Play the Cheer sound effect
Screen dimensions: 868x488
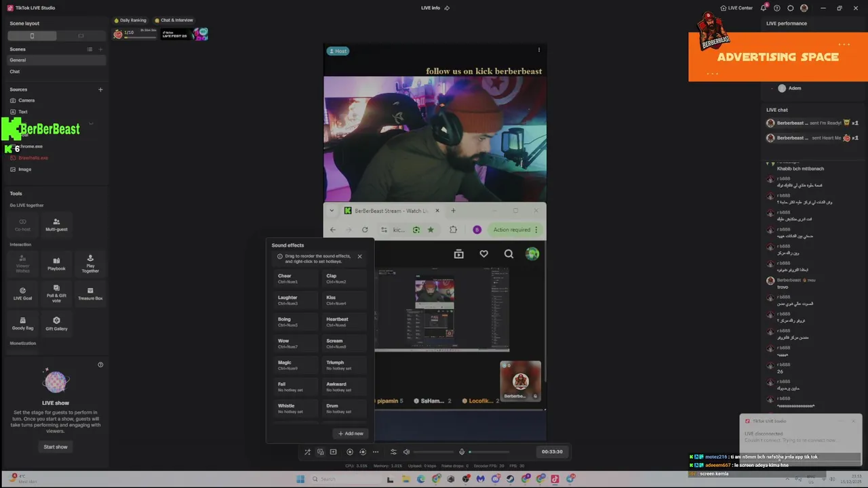point(294,279)
